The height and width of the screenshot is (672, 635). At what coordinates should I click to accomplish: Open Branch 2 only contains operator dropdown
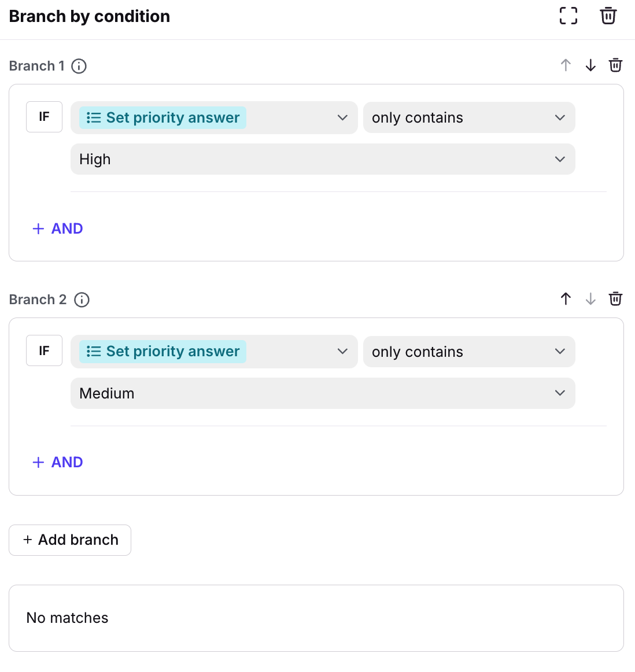(x=468, y=352)
